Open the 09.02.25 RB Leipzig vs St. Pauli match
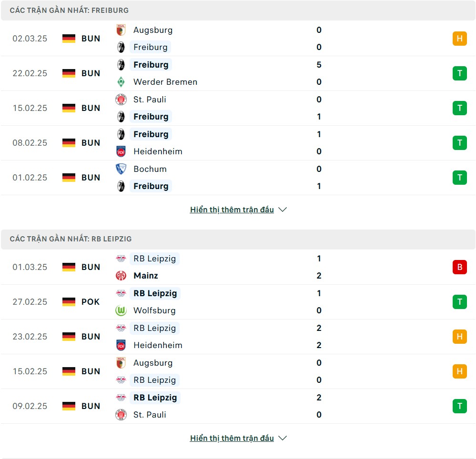 pyautogui.click(x=238, y=406)
